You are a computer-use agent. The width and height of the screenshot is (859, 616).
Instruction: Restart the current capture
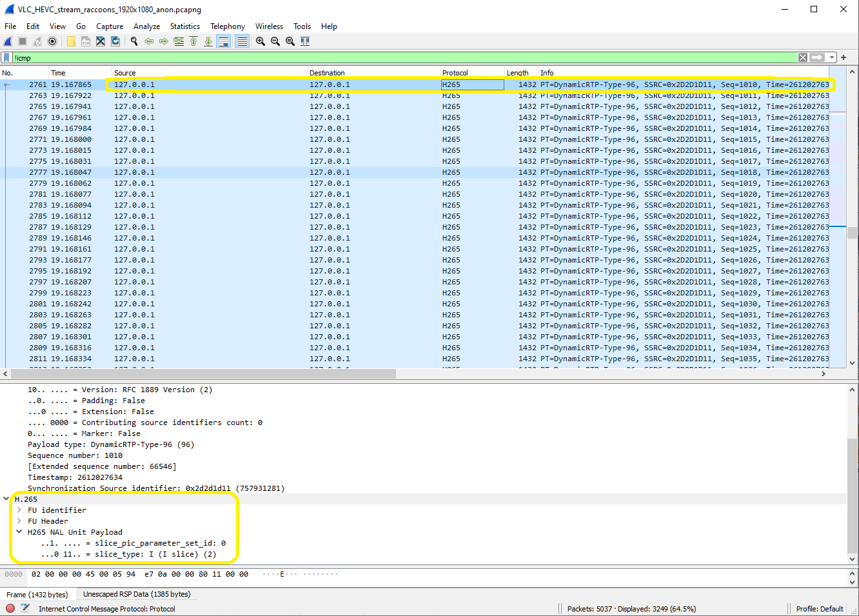(x=37, y=41)
